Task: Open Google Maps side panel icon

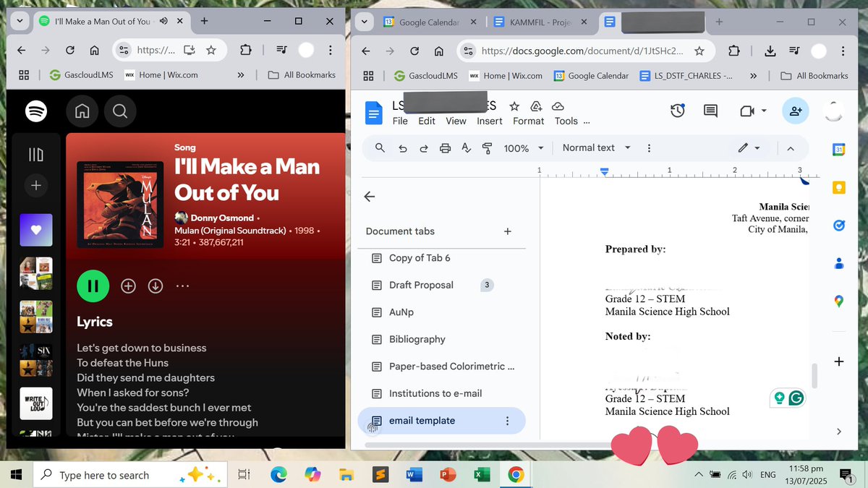Action: click(838, 301)
